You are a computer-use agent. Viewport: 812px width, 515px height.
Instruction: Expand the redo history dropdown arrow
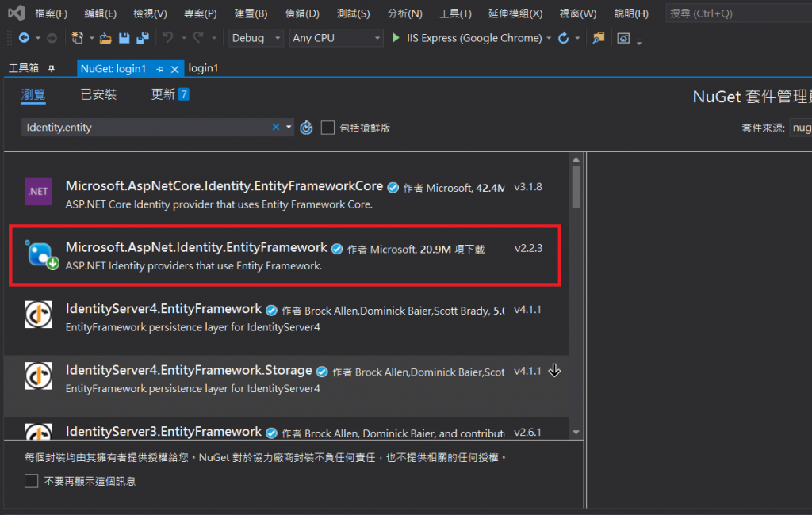coord(214,38)
